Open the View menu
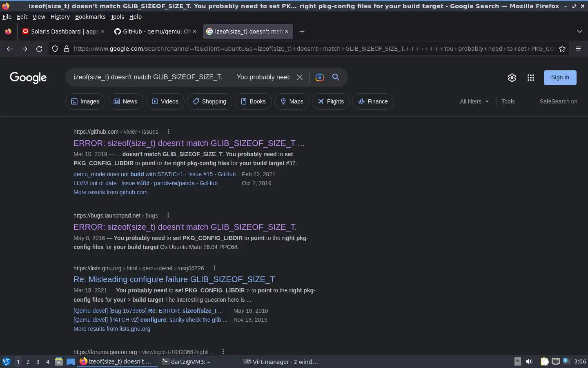 (39, 17)
